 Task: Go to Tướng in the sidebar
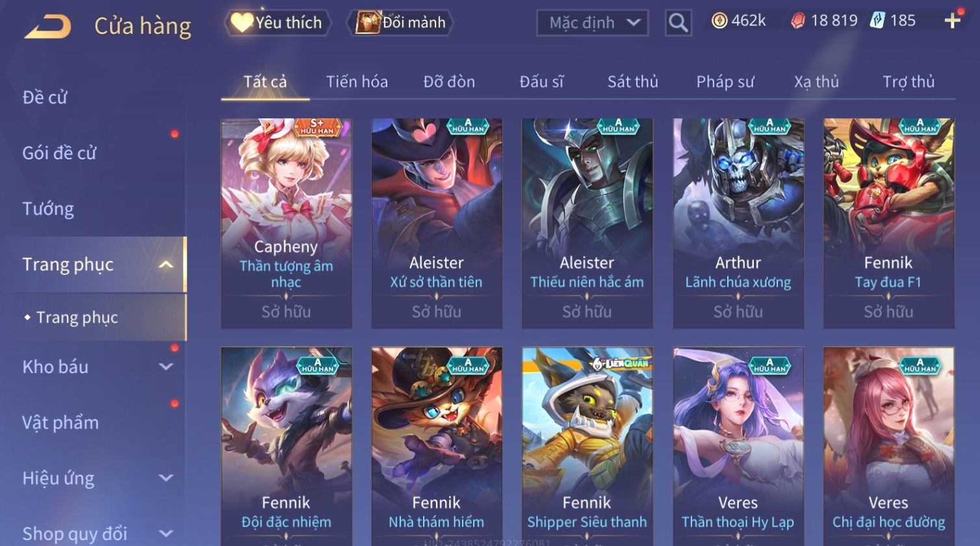48,209
